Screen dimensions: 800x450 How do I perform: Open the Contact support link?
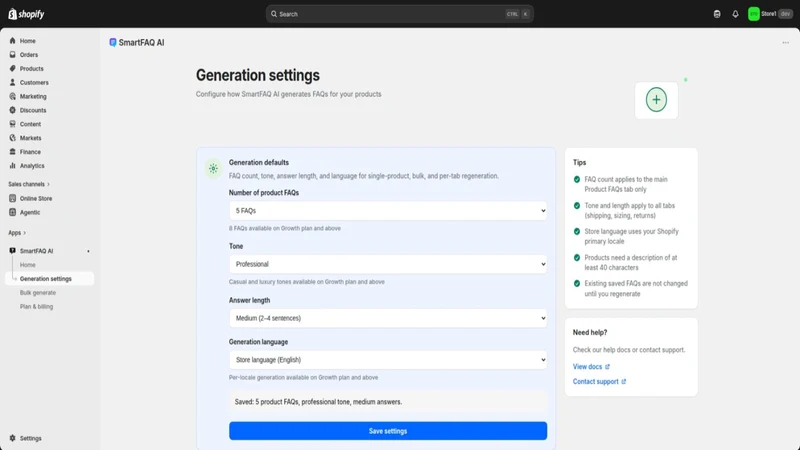tap(599, 382)
